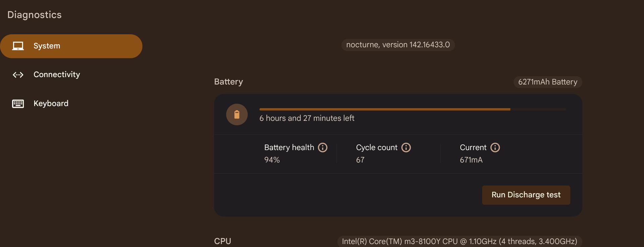Click the info icon beside Current
This screenshot has width=644, height=247.
click(x=495, y=148)
